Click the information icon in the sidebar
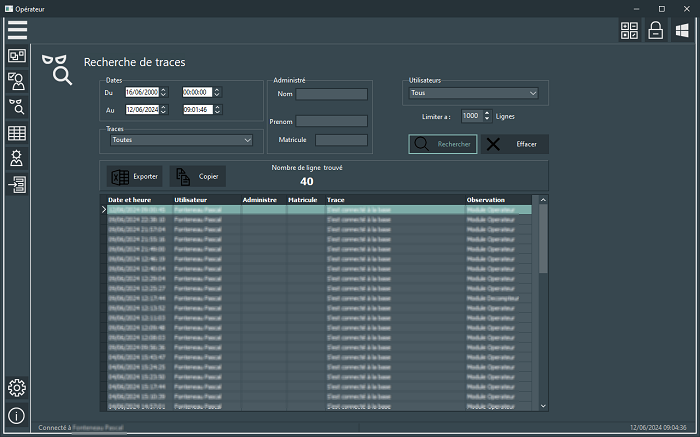Viewport: 700px width, 437px height. point(17,415)
